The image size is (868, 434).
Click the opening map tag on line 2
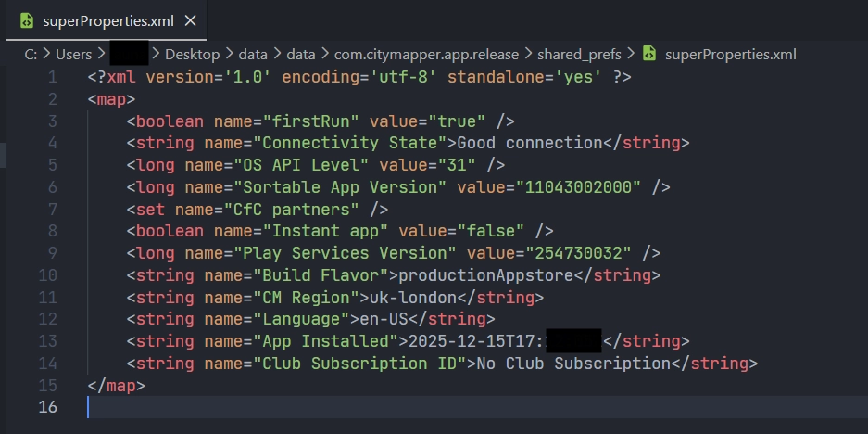111,99
